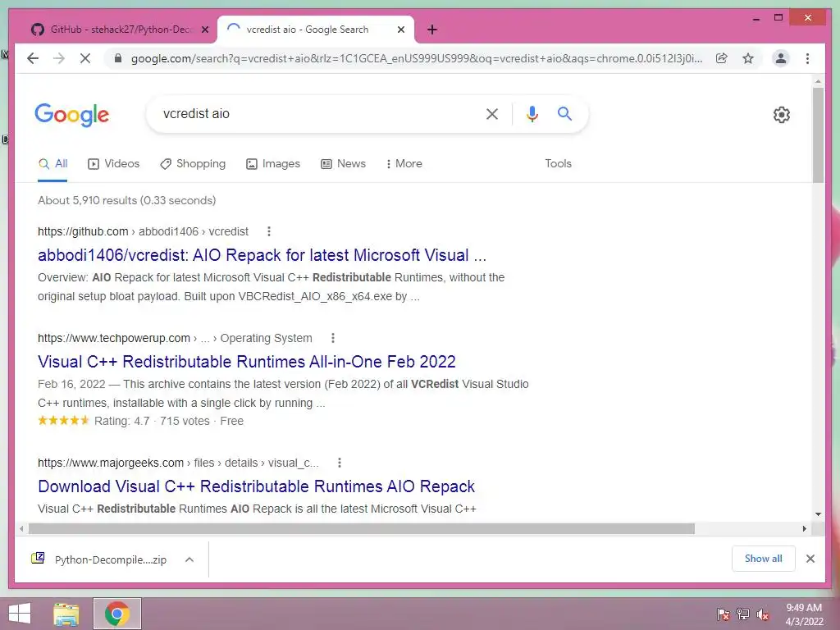Screen dimensions: 840x630
Task: Open Action Center flag tray icon
Action: (724, 614)
